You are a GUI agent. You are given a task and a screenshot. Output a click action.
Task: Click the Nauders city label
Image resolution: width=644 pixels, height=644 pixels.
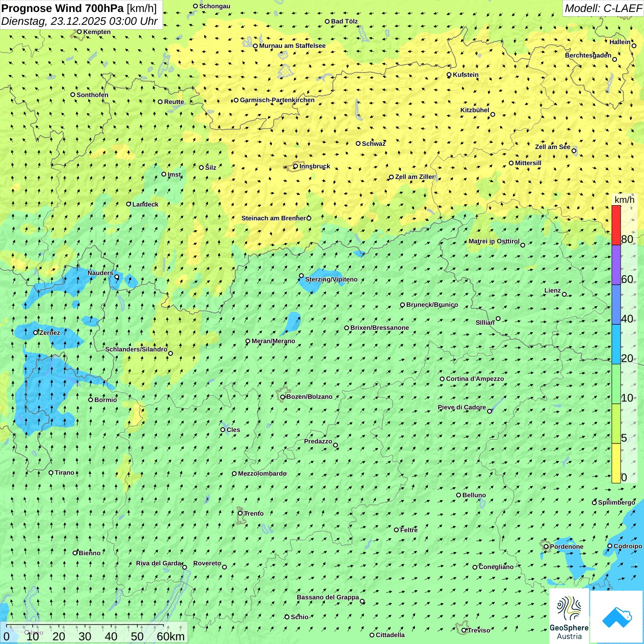[x=100, y=273]
